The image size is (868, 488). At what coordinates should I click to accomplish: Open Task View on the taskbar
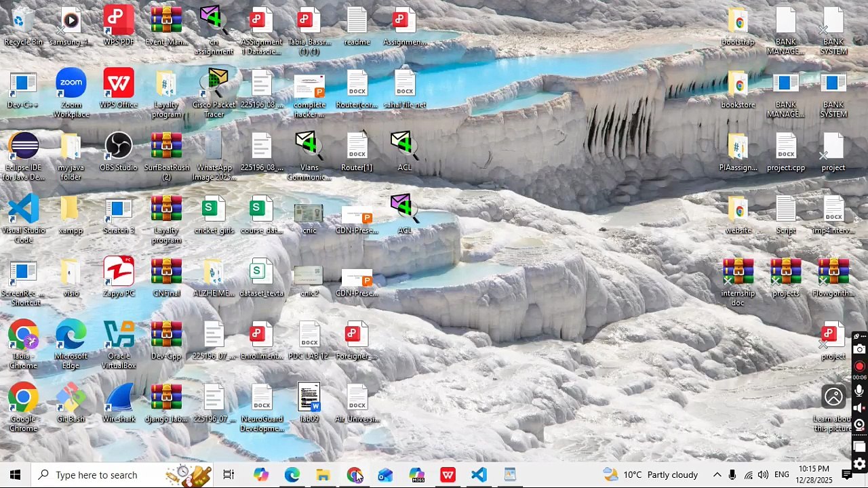(x=229, y=475)
